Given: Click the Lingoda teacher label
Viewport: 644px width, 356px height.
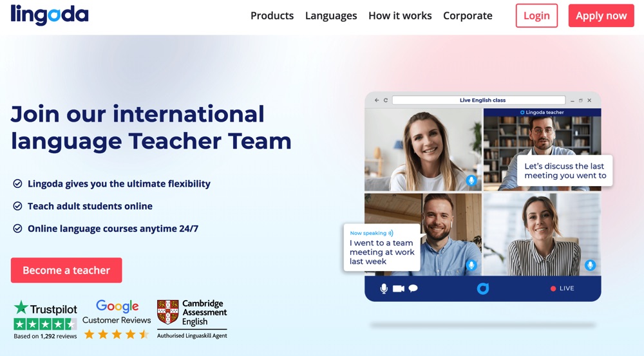Looking at the screenshot, I should (x=542, y=112).
